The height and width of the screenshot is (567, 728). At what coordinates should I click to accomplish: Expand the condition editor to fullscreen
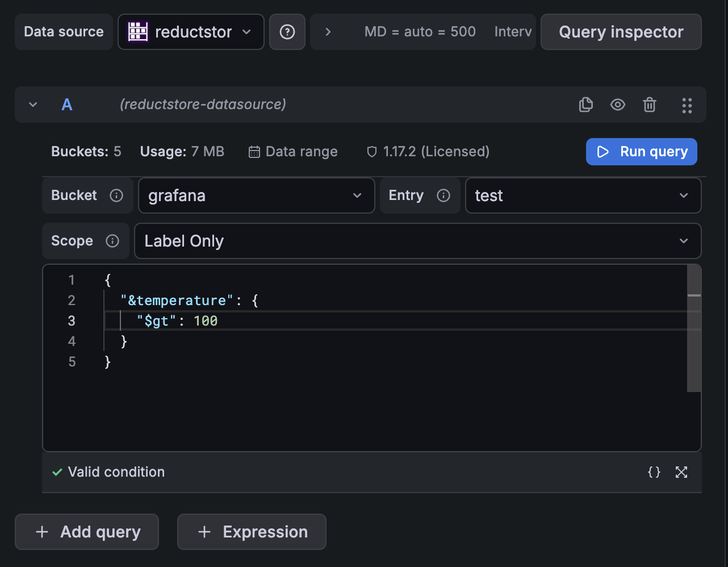(x=681, y=472)
